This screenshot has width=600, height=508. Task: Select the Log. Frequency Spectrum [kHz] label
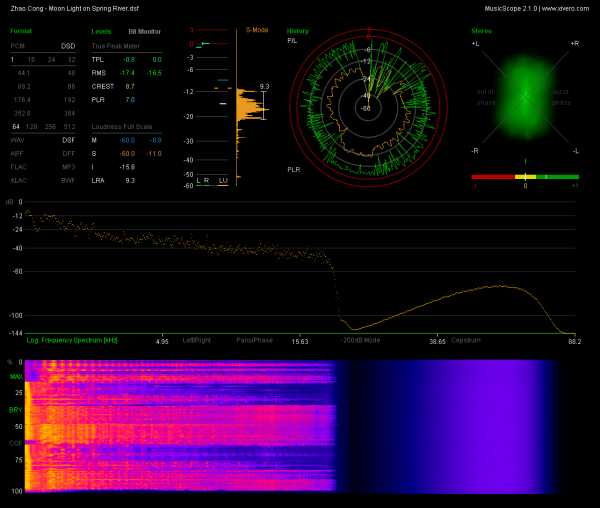pyautogui.click(x=72, y=340)
